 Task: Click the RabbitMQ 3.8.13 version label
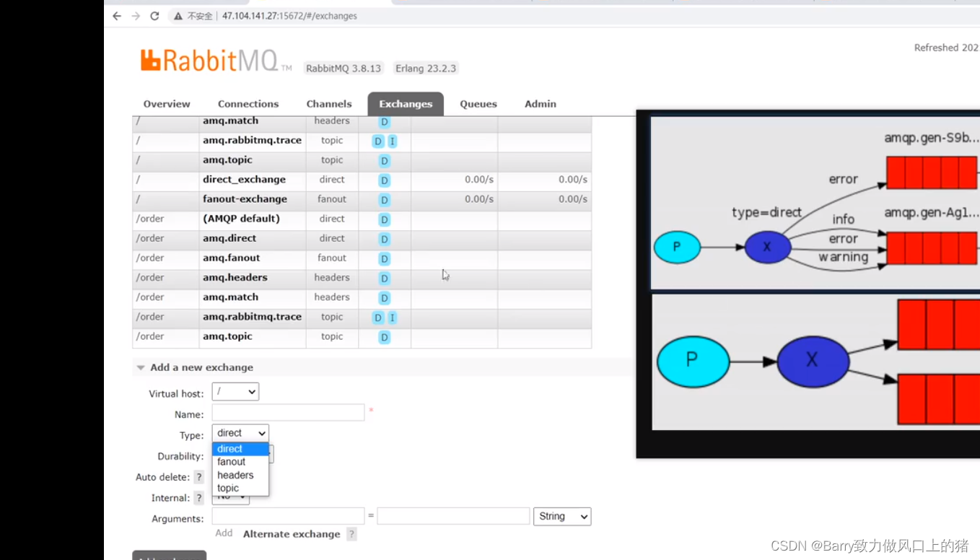point(344,69)
